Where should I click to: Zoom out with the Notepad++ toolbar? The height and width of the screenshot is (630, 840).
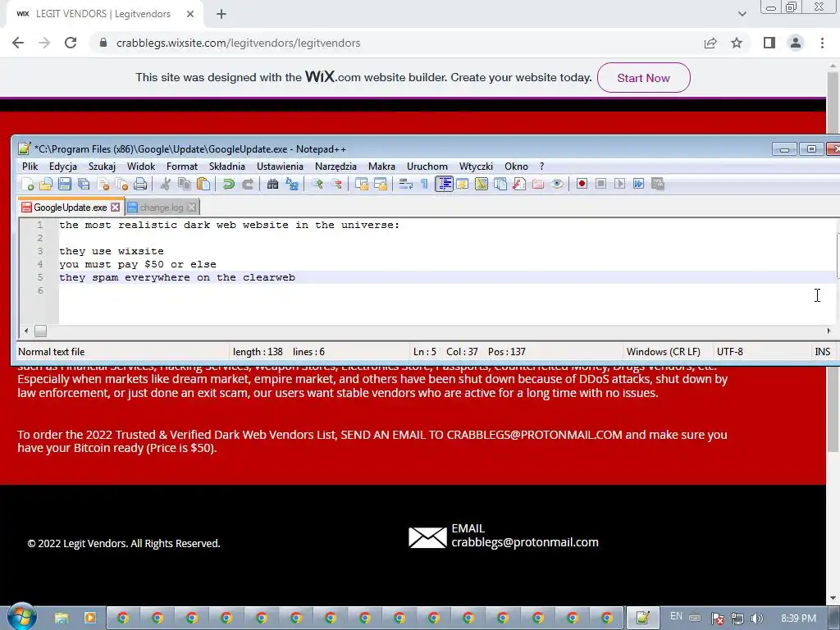point(336,185)
